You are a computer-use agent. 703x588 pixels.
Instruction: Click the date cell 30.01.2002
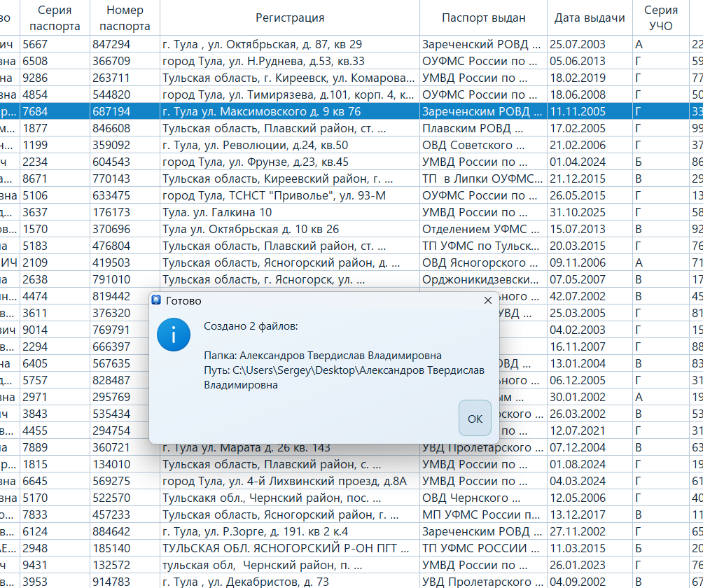(x=590, y=397)
